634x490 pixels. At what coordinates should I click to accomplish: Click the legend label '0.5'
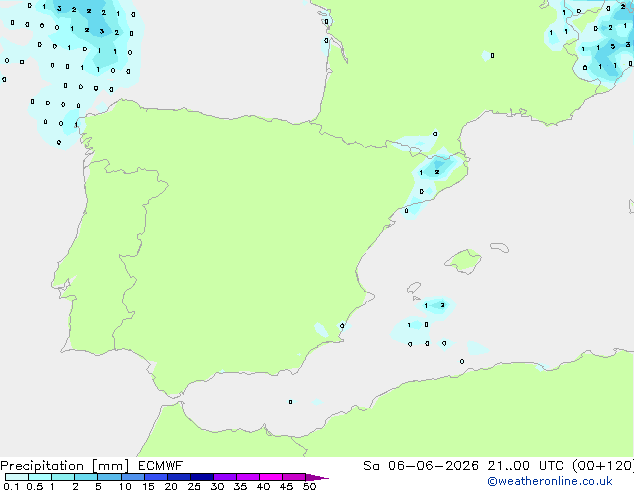point(34,486)
